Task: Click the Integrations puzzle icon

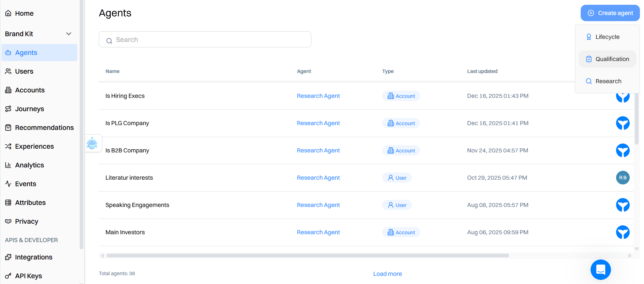Action: click(8, 257)
